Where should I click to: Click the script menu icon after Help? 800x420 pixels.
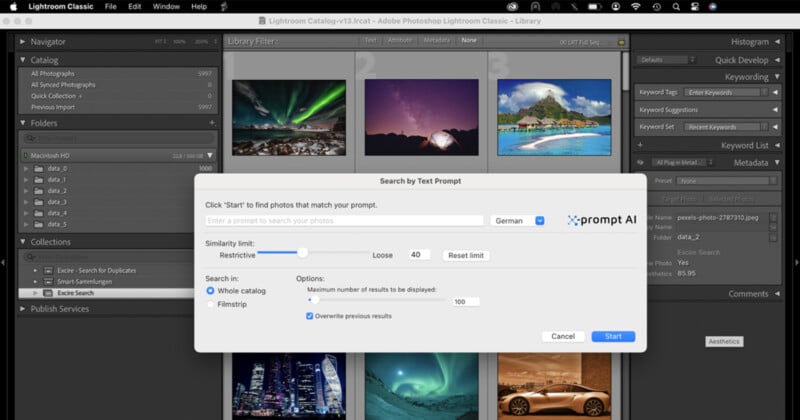[223, 7]
